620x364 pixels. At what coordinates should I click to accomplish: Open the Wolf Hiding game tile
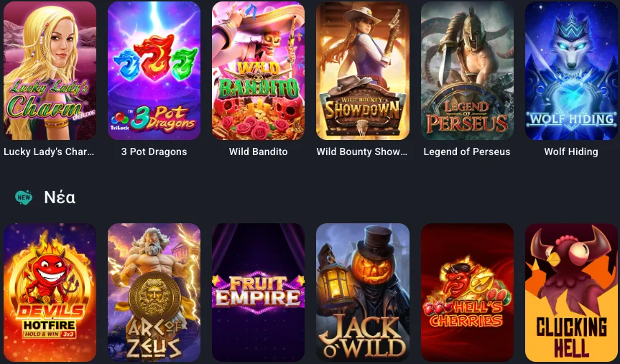tap(571, 70)
